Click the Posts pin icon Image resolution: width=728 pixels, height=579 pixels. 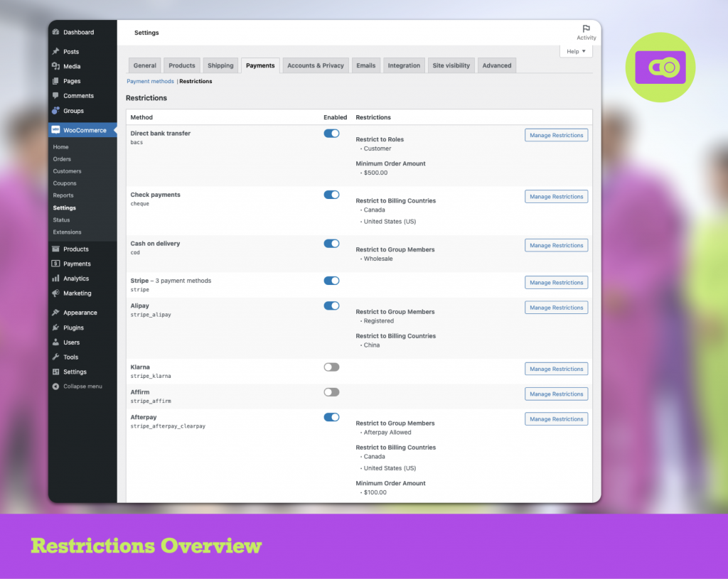(55, 51)
